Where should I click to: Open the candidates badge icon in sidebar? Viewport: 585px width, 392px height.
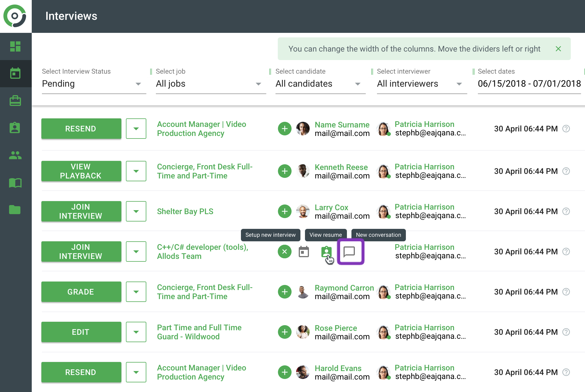[15, 128]
